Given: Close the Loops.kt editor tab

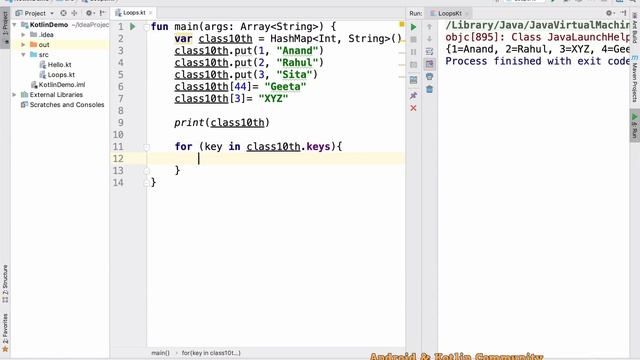Looking at the screenshot, I should 151,13.
